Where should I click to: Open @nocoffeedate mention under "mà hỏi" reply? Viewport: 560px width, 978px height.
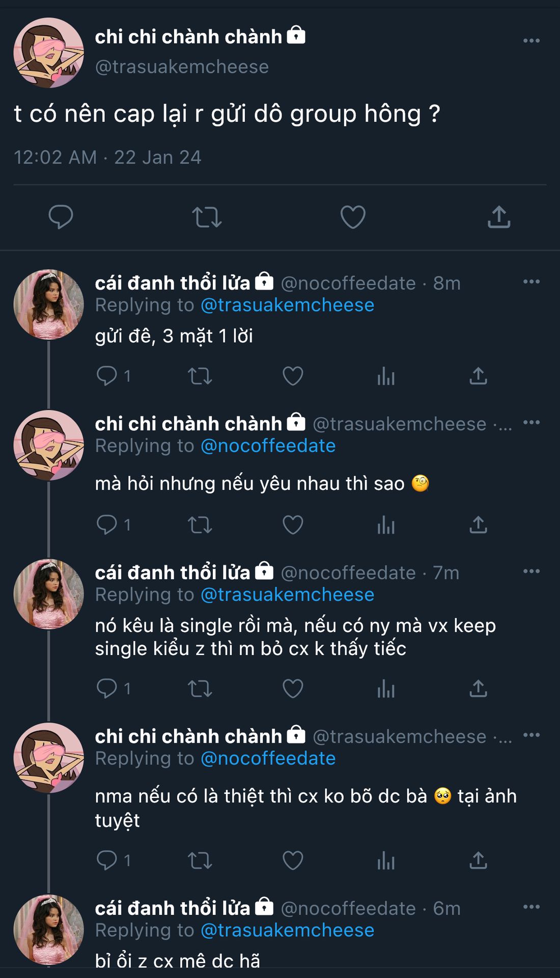click(268, 446)
